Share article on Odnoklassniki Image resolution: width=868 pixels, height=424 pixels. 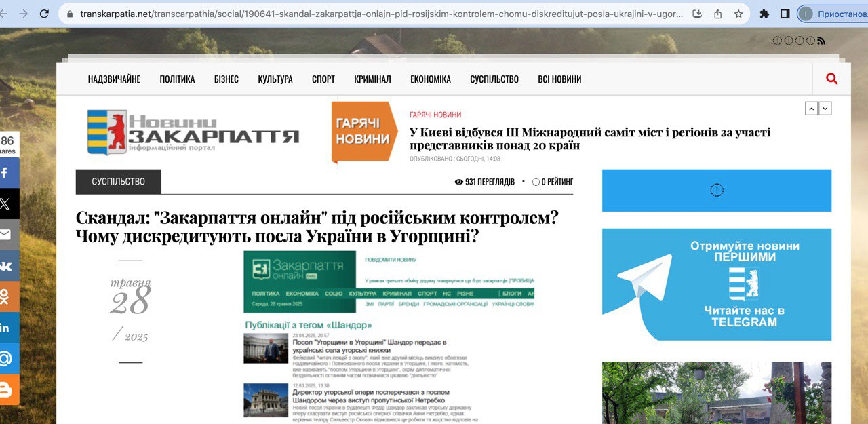click(x=9, y=296)
